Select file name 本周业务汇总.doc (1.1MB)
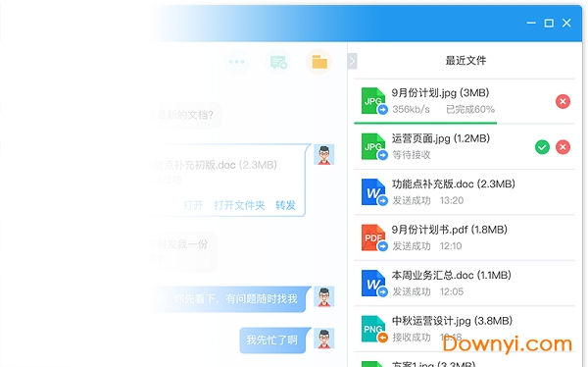The image size is (588, 367). pyautogui.click(x=451, y=276)
